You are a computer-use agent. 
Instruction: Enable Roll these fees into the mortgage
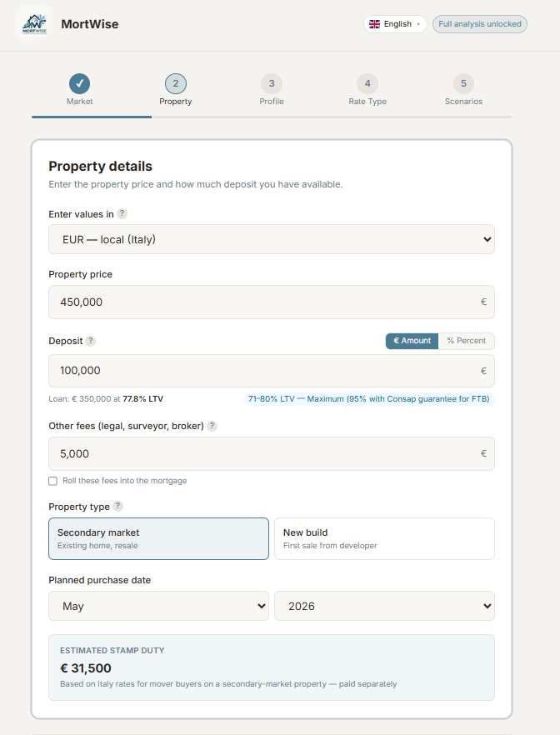pos(53,481)
